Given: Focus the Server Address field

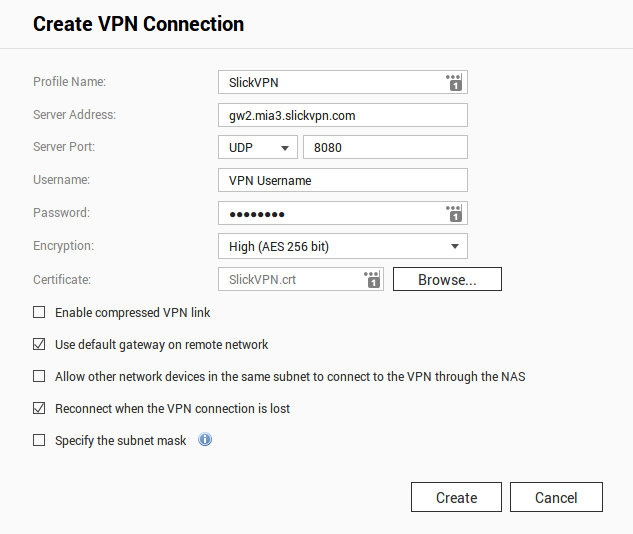Looking at the screenshot, I should click(343, 115).
